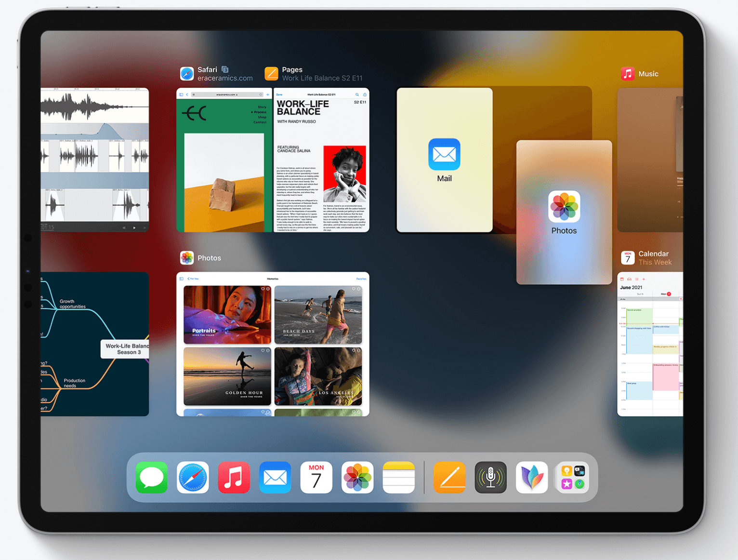The width and height of the screenshot is (738, 560).
Task: Search the Pages document with magnifier icon
Action: (x=357, y=94)
